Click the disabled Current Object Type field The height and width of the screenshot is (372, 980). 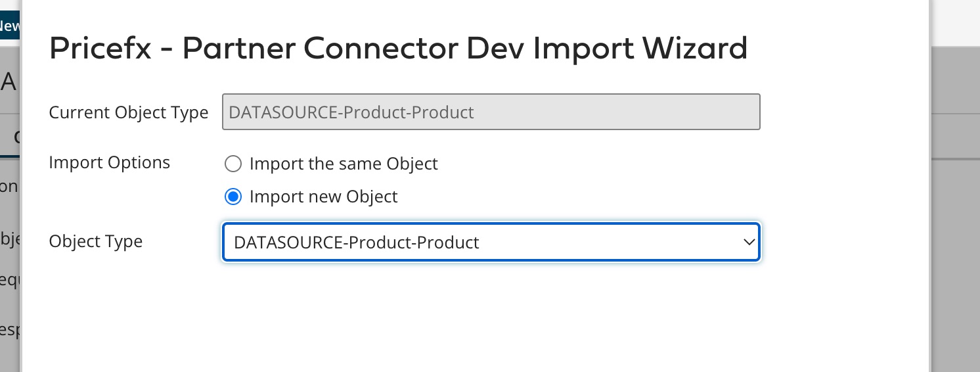coord(491,112)
